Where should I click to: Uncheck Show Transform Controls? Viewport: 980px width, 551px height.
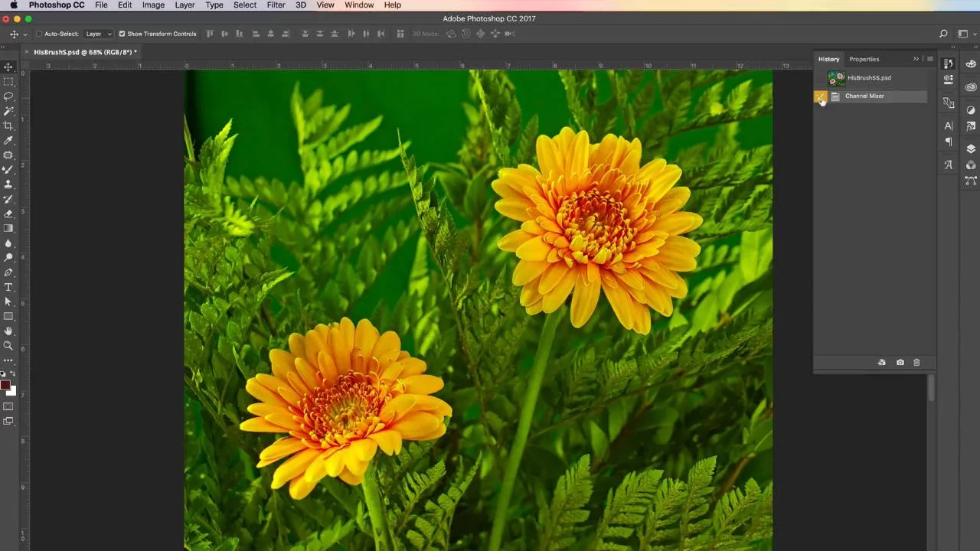[122, 34]
